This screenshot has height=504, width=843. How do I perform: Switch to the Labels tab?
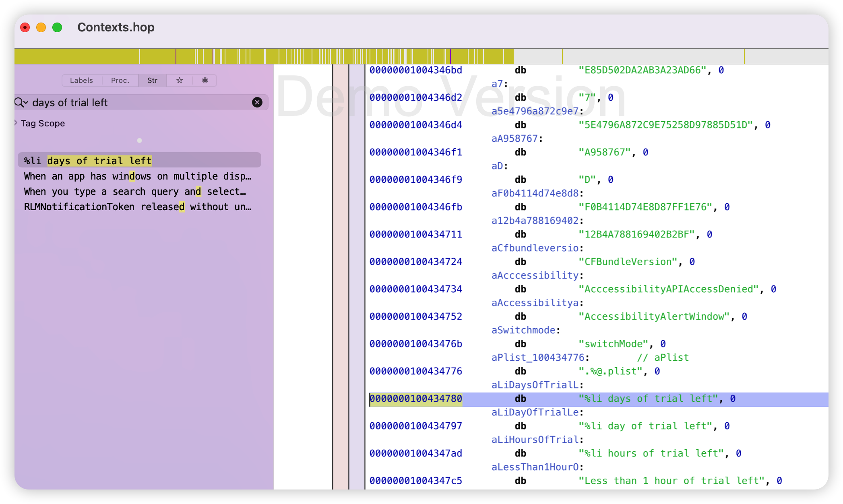[81, 81]
